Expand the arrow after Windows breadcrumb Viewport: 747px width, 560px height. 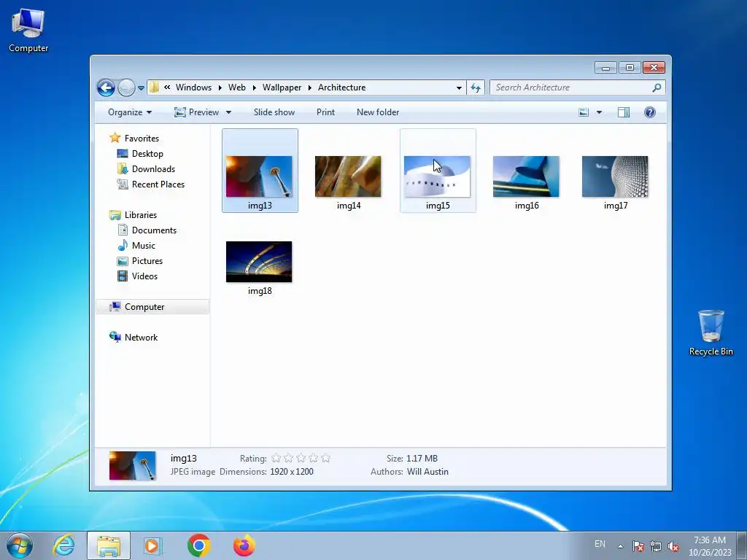point(220,87)
